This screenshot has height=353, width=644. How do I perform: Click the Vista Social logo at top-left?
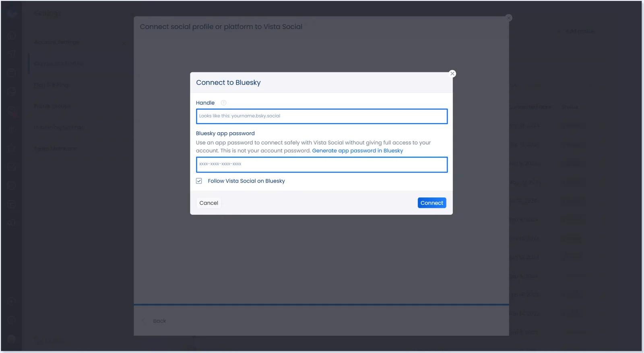coord(12,14)
